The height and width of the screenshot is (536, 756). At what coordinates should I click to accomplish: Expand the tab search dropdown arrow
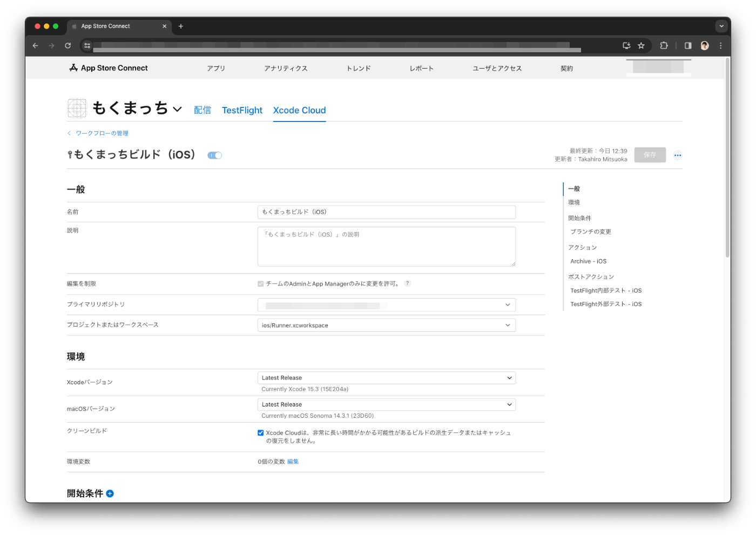721,26
